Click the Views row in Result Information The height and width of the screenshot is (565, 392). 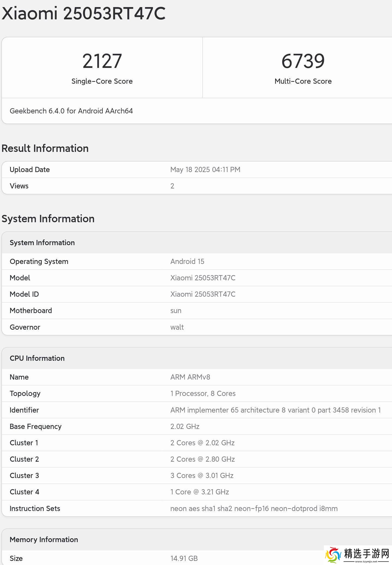[19, 186]
